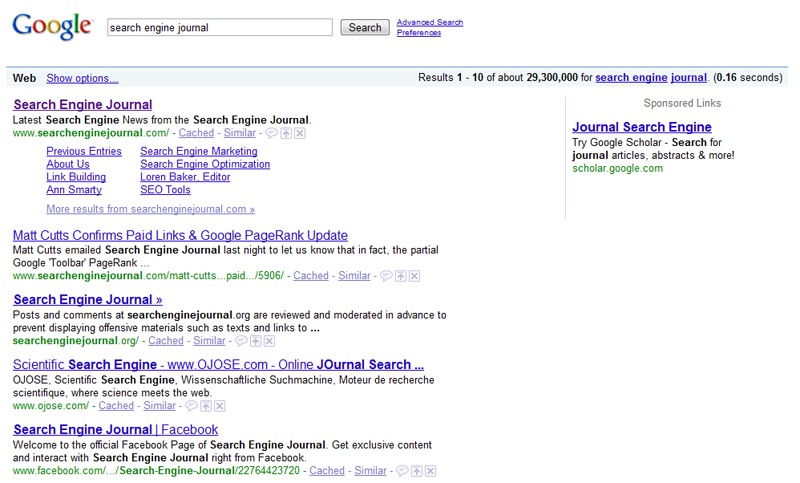
Task: Remove the searchenginejournal.com result with X icon
Action: click(300, 133)
